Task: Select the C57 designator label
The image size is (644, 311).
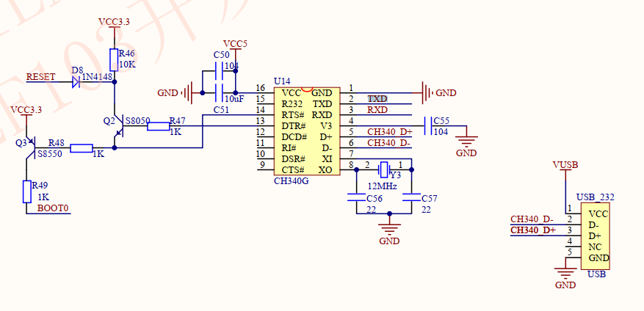Action: pos(430,199)
